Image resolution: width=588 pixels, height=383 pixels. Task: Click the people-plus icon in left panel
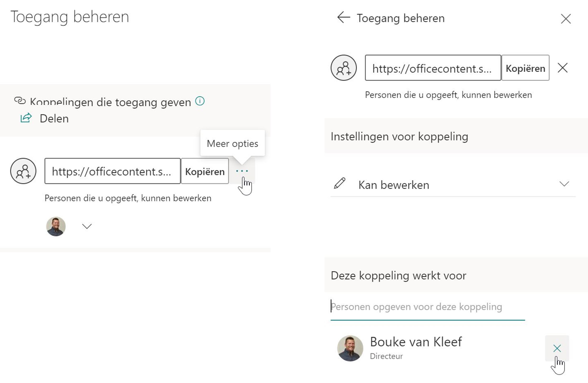click(23, 171)
